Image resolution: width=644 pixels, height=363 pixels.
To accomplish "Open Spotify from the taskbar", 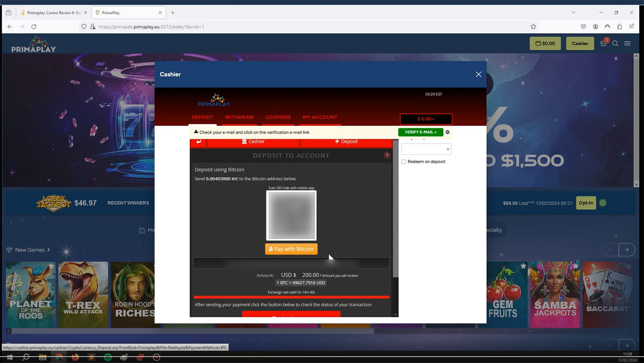I will tap(107, 357).
